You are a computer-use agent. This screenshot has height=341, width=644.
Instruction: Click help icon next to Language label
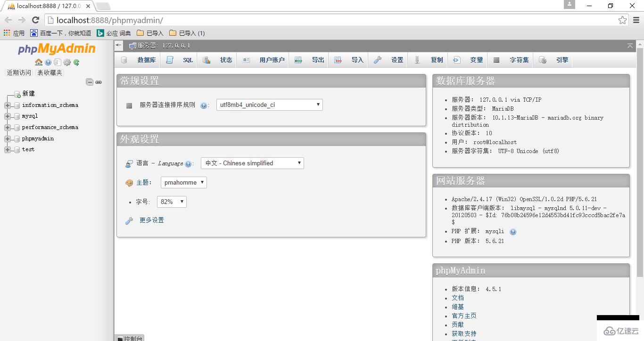tap(188, 164)
